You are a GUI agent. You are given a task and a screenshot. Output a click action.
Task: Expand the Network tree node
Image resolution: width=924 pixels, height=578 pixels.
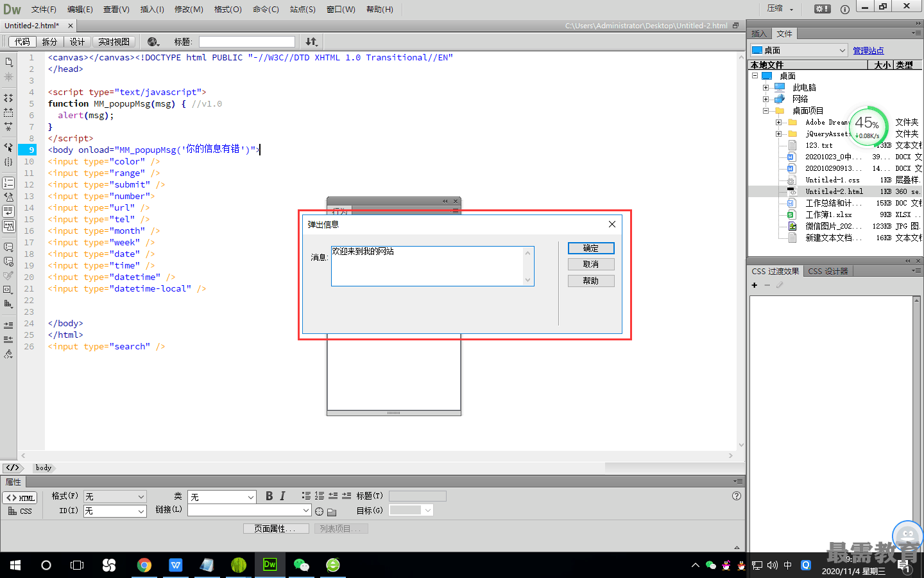pyautogui.click(x=766, y=99)
